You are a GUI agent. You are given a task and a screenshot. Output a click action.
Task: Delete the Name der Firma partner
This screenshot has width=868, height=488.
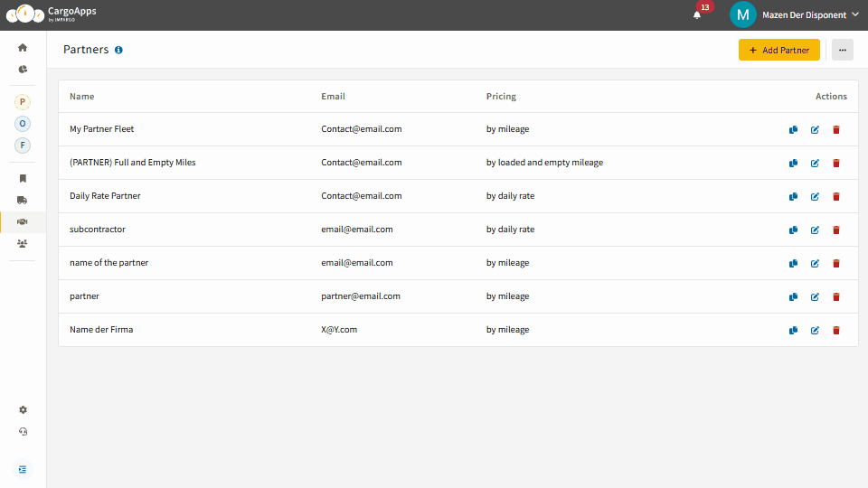836,330
